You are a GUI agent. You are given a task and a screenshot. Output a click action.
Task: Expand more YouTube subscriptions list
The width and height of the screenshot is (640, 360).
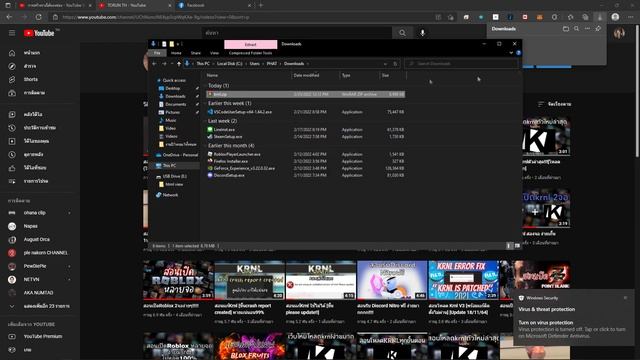pyautogui.click(x=39, y=306)
